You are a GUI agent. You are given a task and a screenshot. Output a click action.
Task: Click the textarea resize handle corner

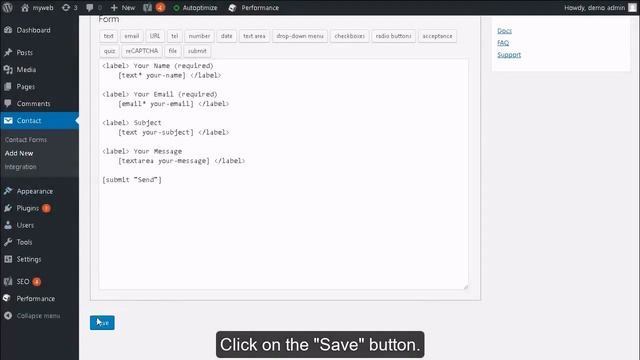(x=466, y=287)
